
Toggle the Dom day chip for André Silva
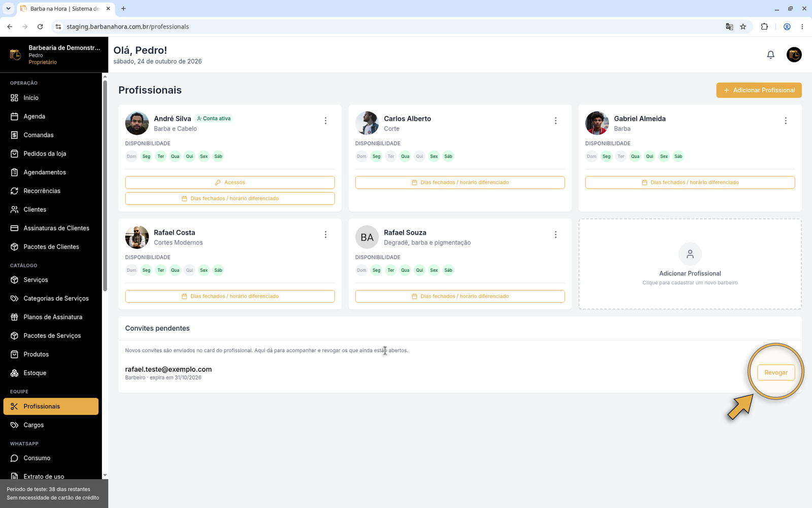(131, 156)
